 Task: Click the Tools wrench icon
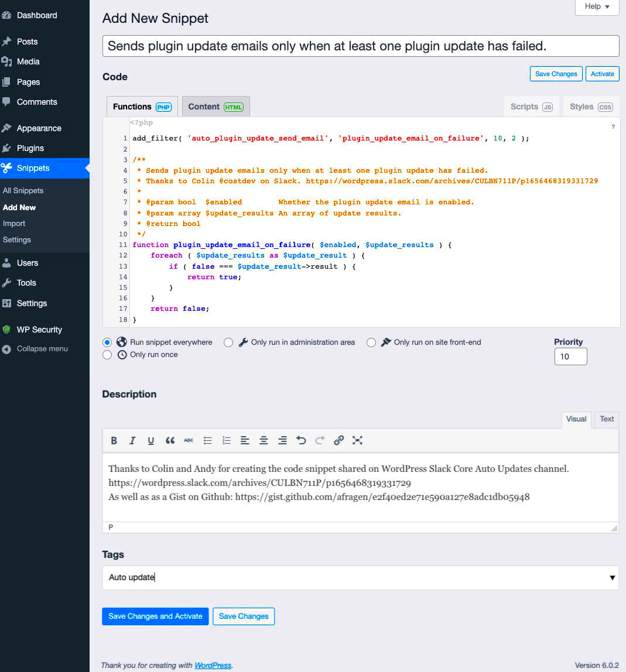pyautogui.click(x=6, y=283)
